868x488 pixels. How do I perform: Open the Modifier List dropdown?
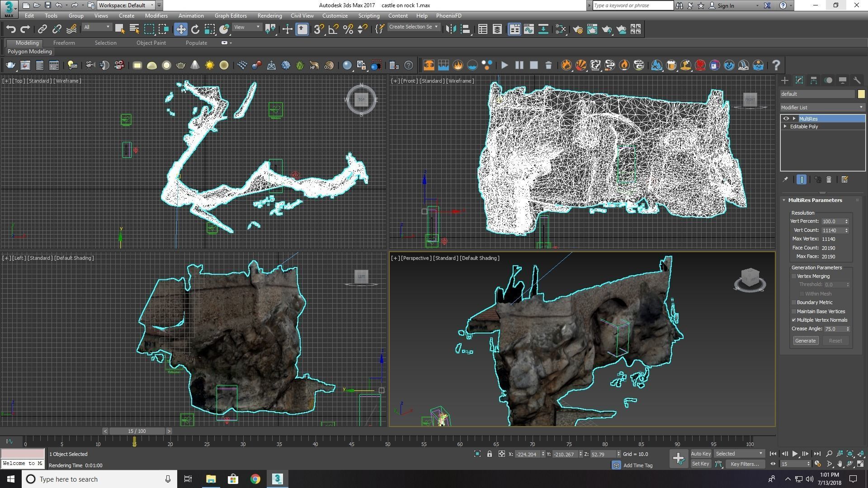point(822,108)
